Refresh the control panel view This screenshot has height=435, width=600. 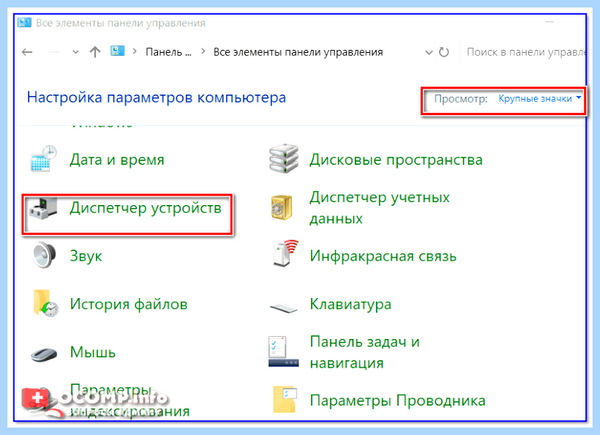coord(443,52)
